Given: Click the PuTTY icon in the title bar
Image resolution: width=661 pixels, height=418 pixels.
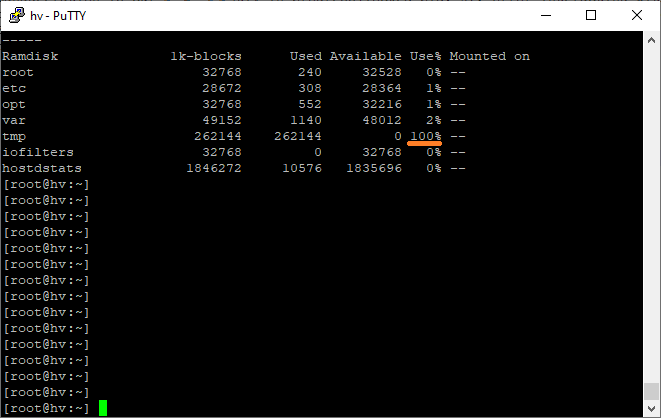Looking at the screenshot, I should point(17,15).
